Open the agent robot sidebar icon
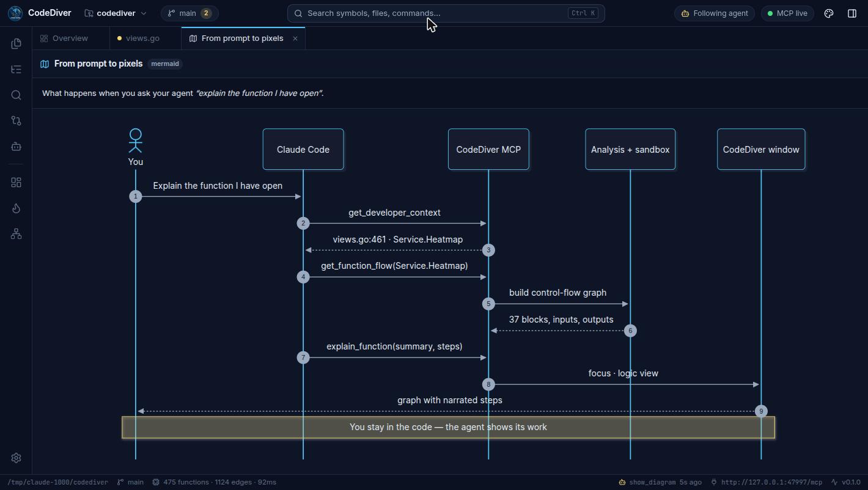 point(17,146)
